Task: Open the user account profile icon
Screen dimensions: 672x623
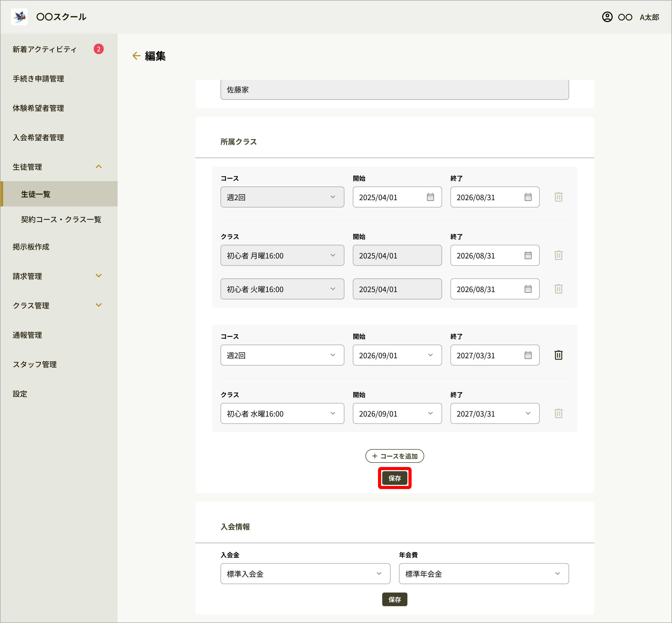Action: 607,17
